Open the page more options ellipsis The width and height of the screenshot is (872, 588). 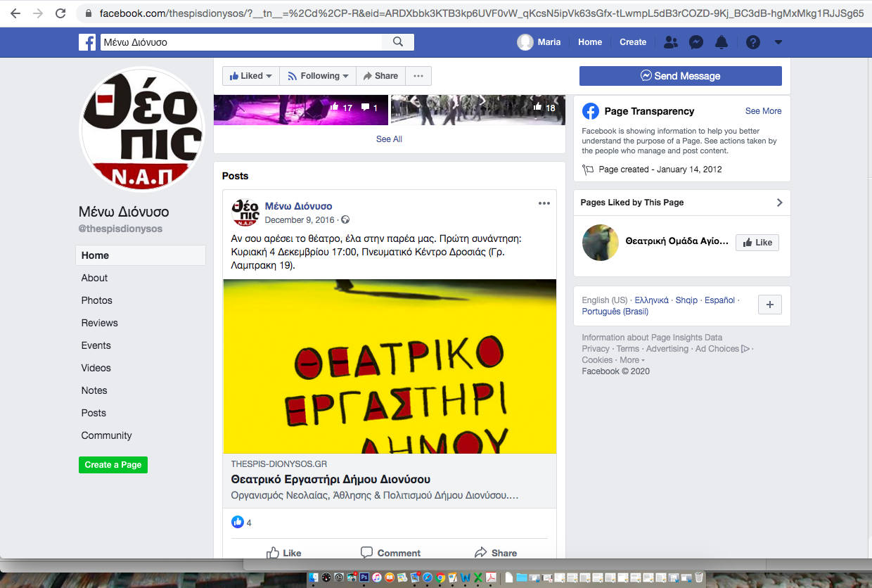click(x=418, y=76)
